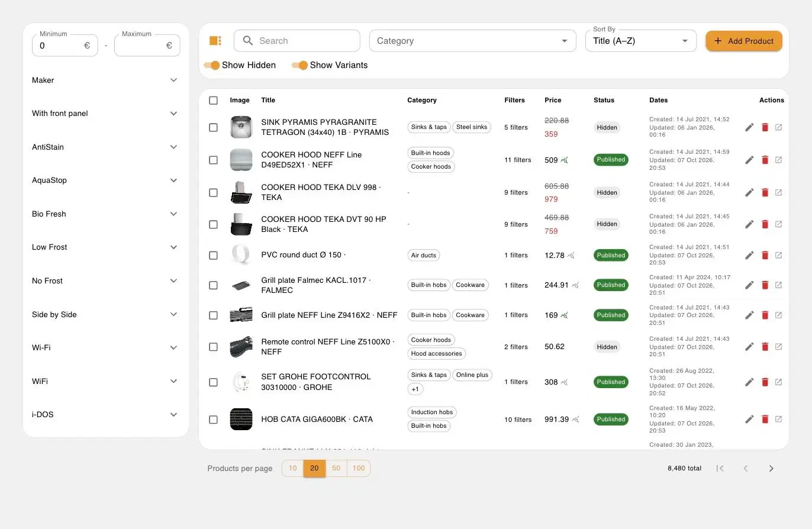The image size is (812, 529).
Task: Delete the HOB CATA GIGA600BK product
Action: coord(765,419)
